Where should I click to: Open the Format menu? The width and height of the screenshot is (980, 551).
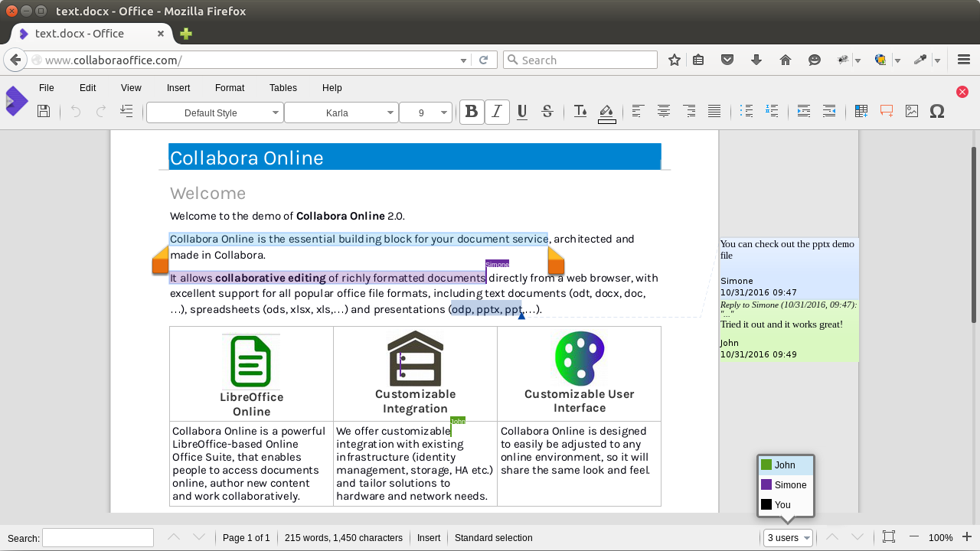point(230,88)
